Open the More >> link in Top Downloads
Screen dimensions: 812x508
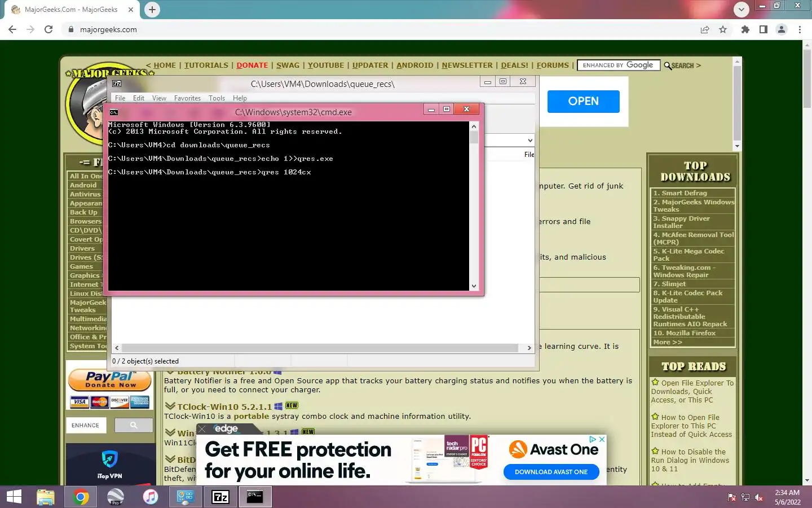coord(668,342)
